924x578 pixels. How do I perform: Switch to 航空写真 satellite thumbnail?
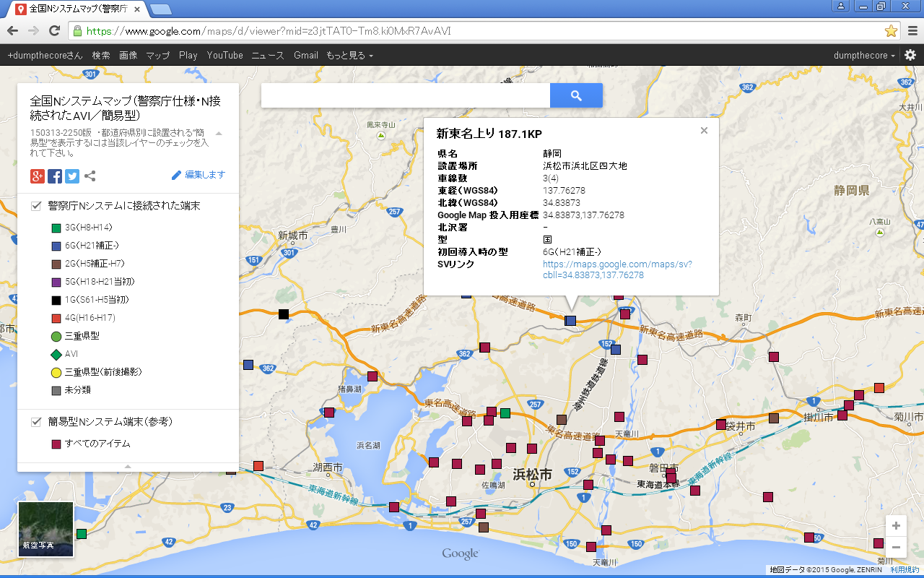point(46,530)
